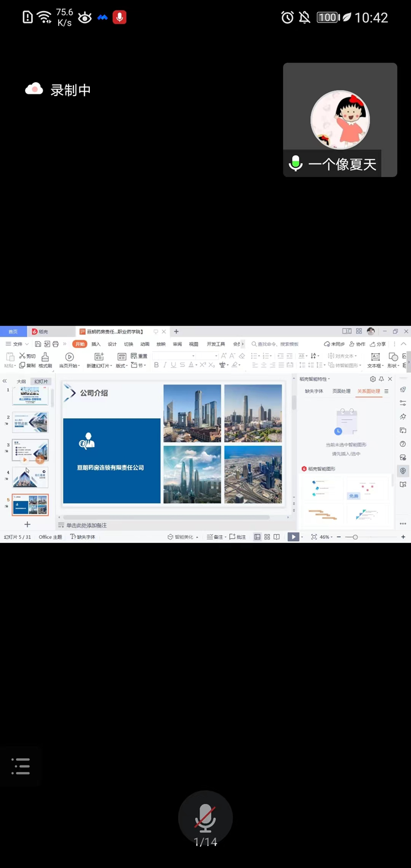
Task: Play slideshow from status bar button
Action: tap(294, 537)
